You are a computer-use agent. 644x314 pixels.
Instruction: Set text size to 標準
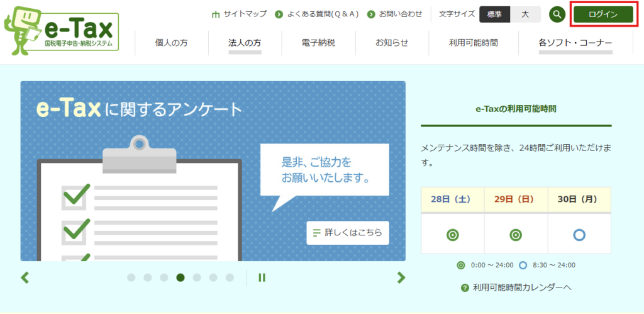[x=494, y=14]
